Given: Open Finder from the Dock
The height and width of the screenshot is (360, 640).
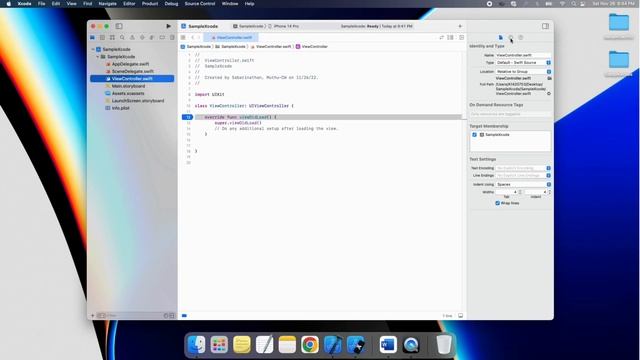Looking at the screenshot, I should pos(196,345).
